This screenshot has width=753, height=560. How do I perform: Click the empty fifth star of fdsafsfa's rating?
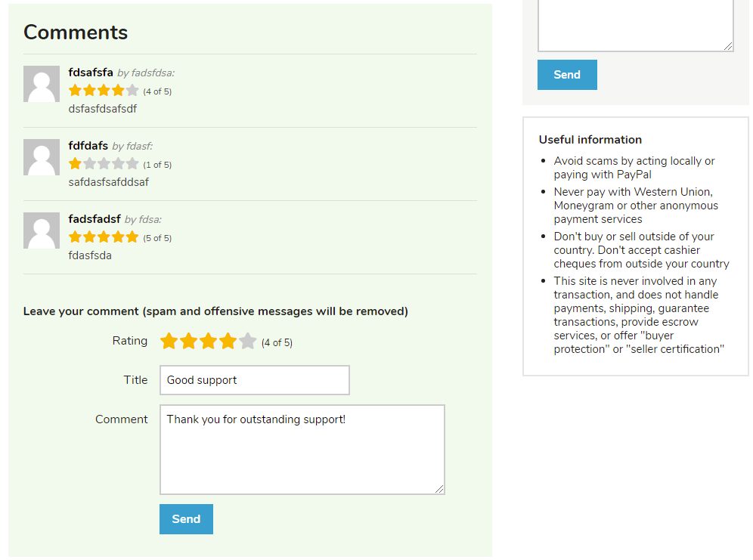pyautogui.click(x=131, y=90)
